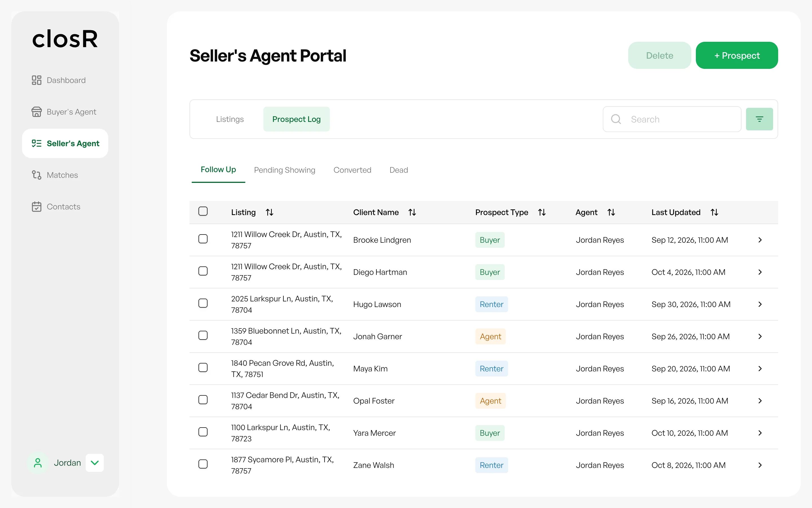The width and height of the screenshot is (812, 508).
Task: Click the Jordan user avatar icon
Action: click(38, 463)
